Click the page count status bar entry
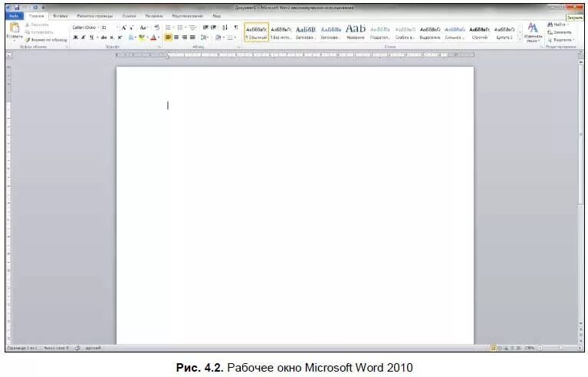 [22, 348]
